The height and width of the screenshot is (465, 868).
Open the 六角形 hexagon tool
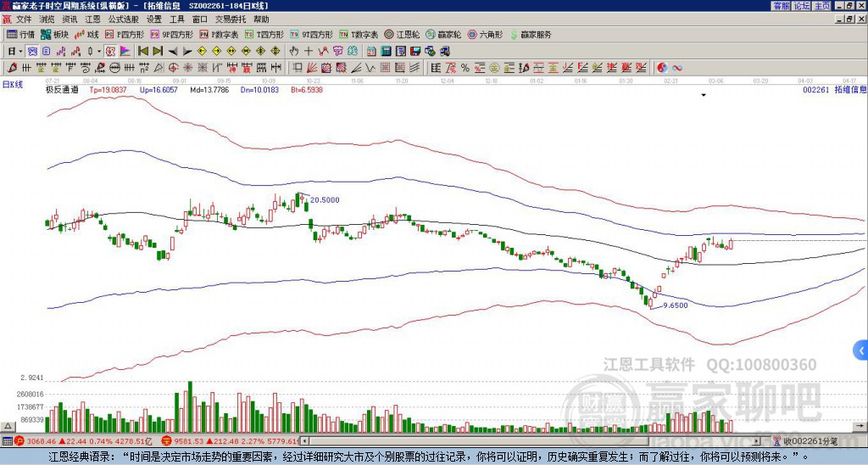486,34
